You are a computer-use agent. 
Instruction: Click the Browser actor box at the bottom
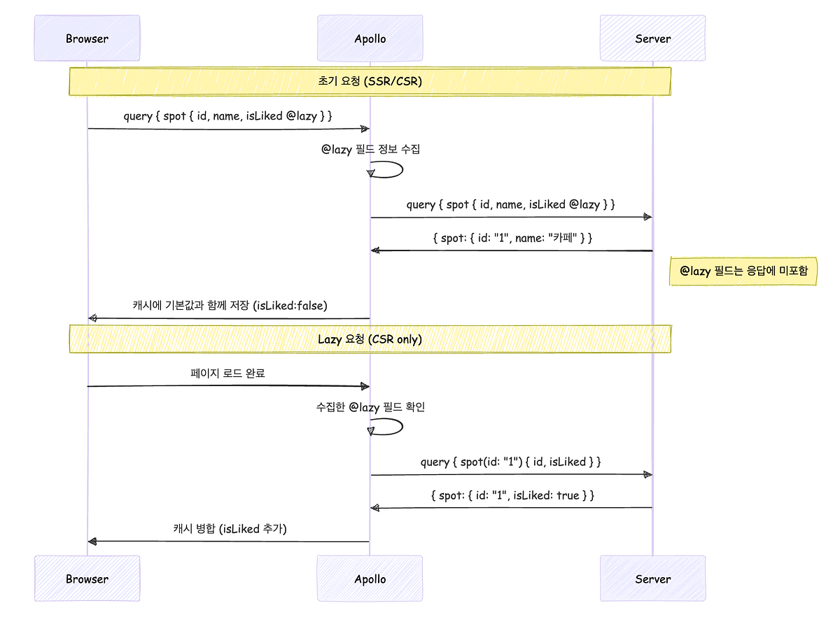pos(87,579)
